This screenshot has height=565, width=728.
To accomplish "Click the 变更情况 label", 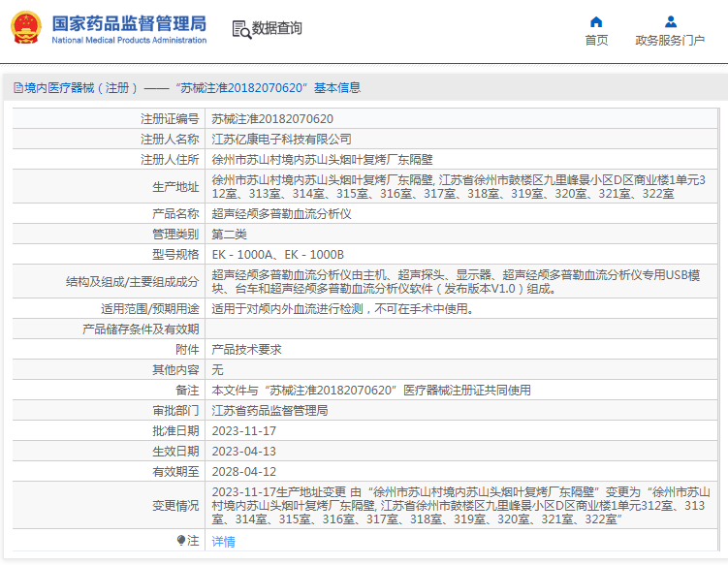I will click(175, 506).
